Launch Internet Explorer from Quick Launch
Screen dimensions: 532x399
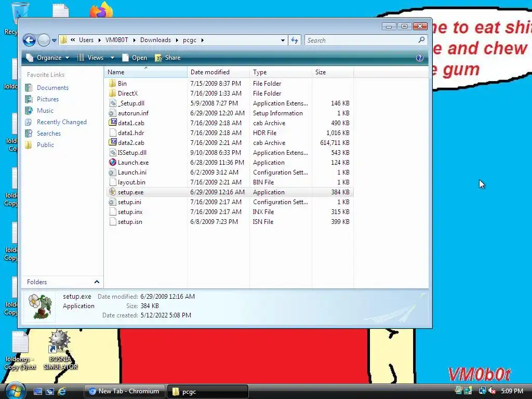pyautogui.click(x=62, y=392)
